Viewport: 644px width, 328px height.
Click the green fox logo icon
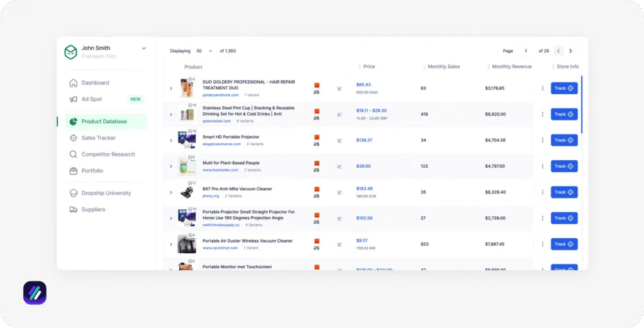tap(70, 52)
